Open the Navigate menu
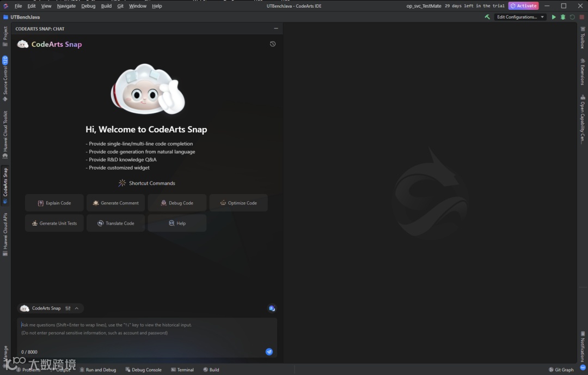 (66, 6)
